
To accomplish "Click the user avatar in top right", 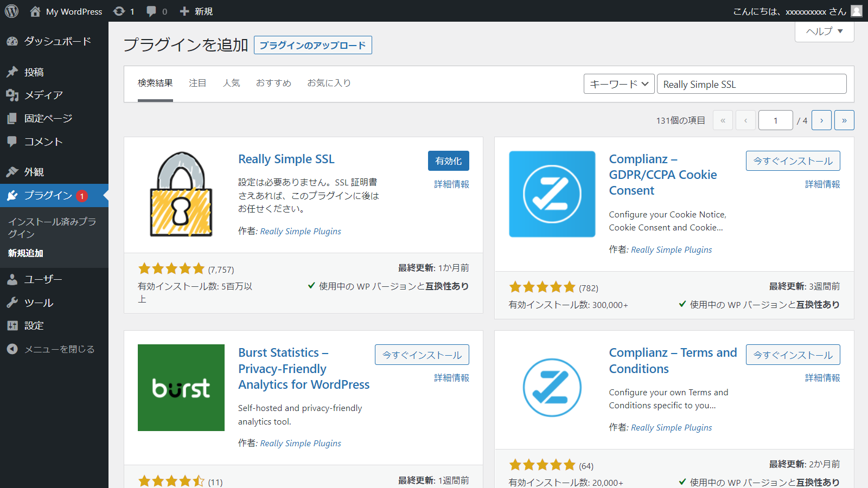I will pyautogui.click(x=856, y=11).
